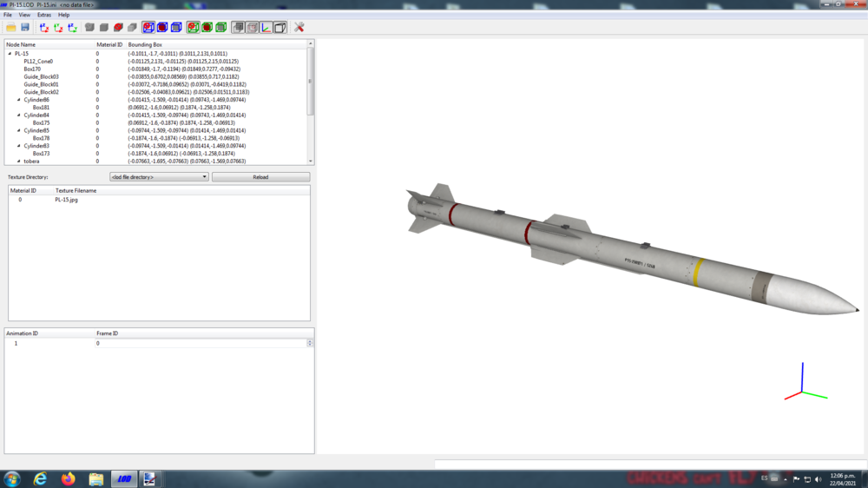Select the Box173 node
The height and width of the screenshot is (488, 868).
tap(41, 154)
